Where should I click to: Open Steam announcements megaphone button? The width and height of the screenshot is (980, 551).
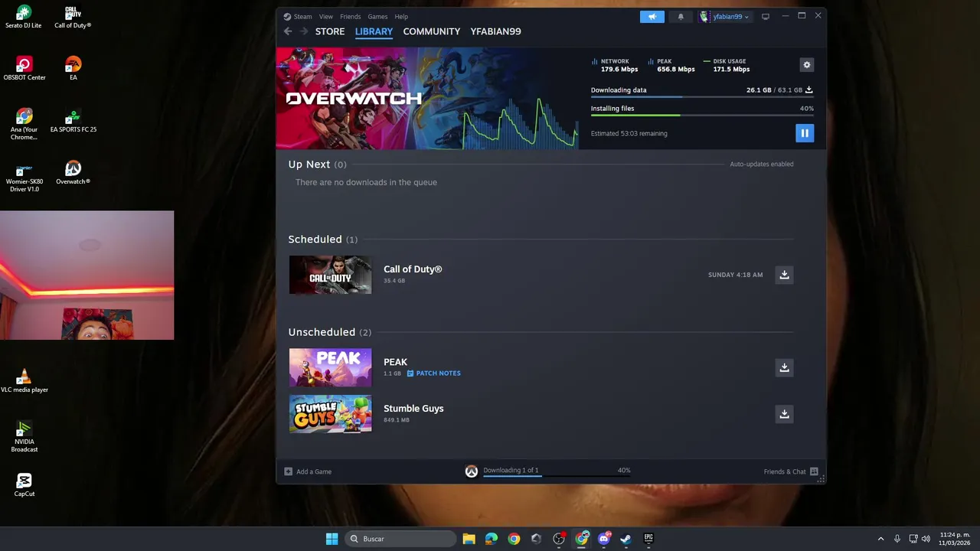(652, 16)
